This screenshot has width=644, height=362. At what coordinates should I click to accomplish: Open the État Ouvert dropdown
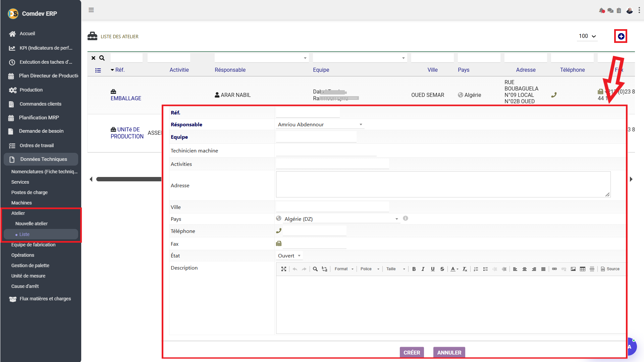[x=289, y=256]
